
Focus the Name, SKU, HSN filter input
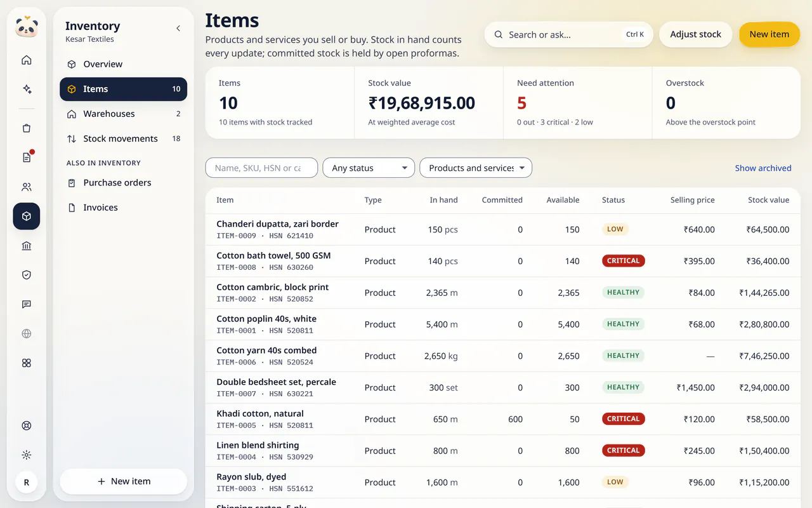pos(261,168)
